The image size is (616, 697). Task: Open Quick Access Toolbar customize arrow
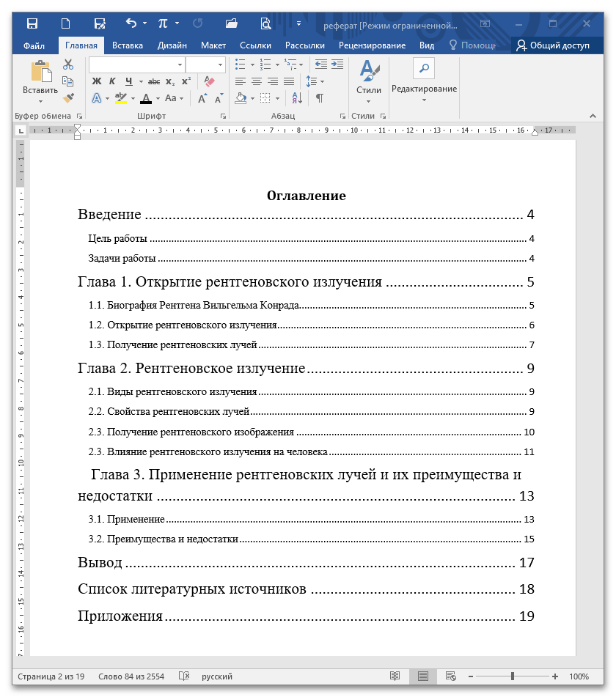pos(298,23)
